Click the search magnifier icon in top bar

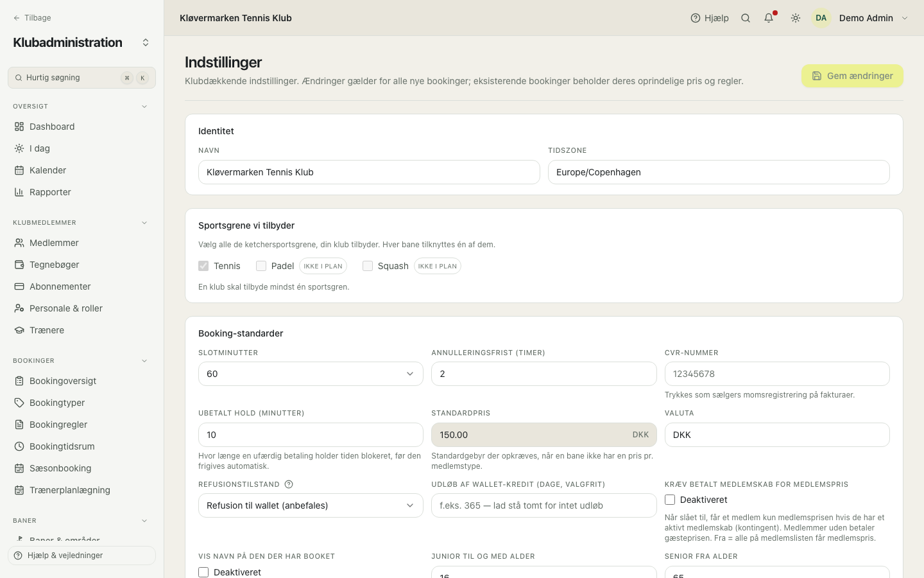[x=746, y=18]
